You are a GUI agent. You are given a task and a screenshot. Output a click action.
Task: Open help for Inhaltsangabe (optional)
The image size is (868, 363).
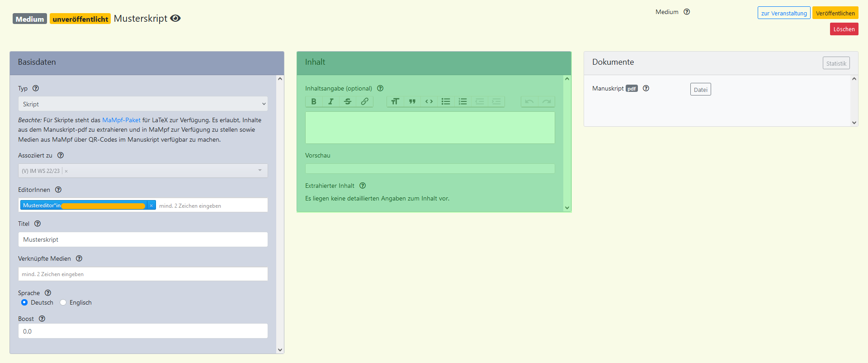[x=380, y=88]
